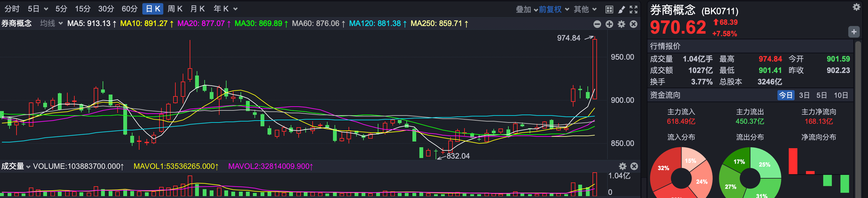Click the 资金流向 section header
This screenshot has width=868, height=198.
click(665, 95)
